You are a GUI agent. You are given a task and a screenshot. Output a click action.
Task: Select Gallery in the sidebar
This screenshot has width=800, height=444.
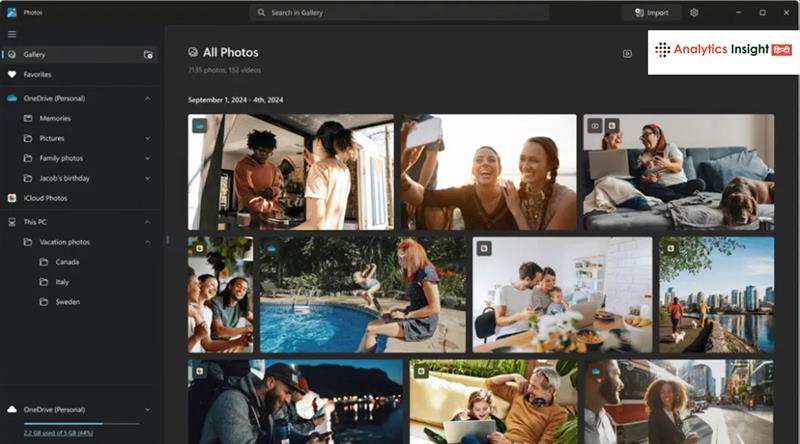coord(79,55)
